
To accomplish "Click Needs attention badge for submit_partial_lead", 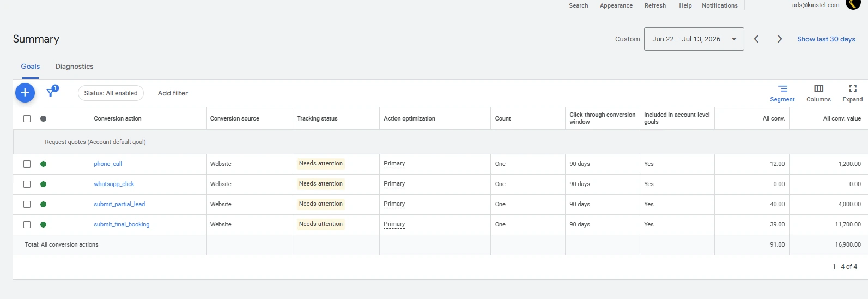I will [x=321, y=204].
